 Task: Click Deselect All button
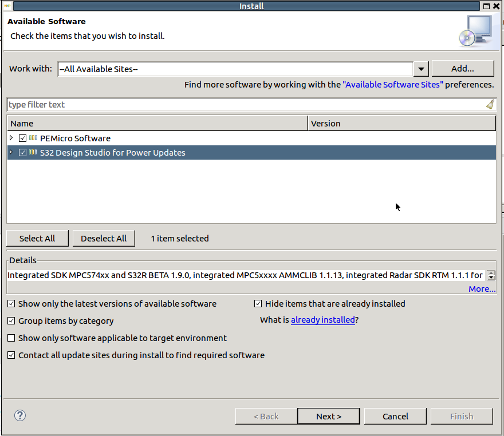tap(104, 238)
